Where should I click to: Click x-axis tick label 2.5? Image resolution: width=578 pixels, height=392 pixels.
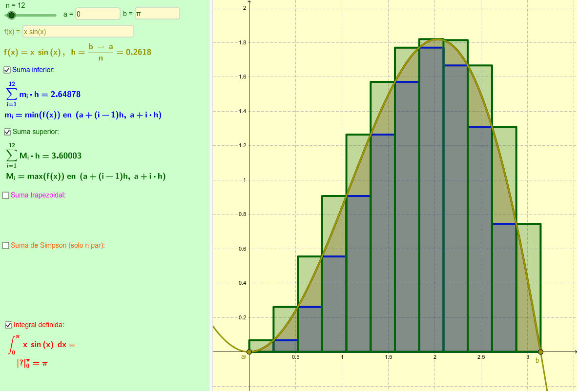[481, 357]
